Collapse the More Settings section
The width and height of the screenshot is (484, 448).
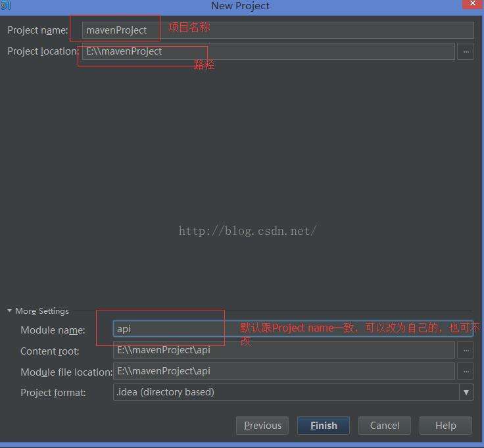pos(10,311)
